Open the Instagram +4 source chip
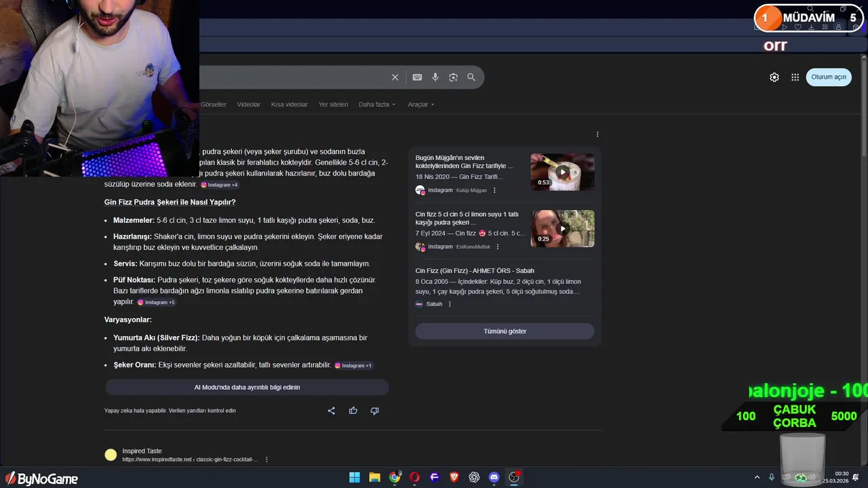 click(x=220, y=185)
